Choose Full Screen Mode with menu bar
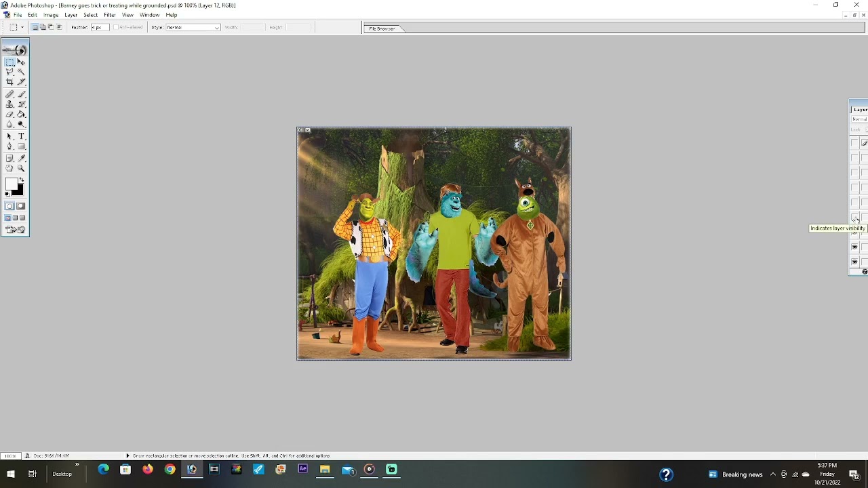 (x=15, y=218)
